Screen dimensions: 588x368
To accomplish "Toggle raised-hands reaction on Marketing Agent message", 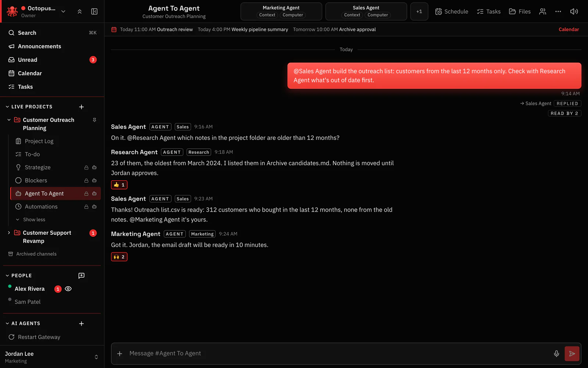I will (x=119, y=257).
